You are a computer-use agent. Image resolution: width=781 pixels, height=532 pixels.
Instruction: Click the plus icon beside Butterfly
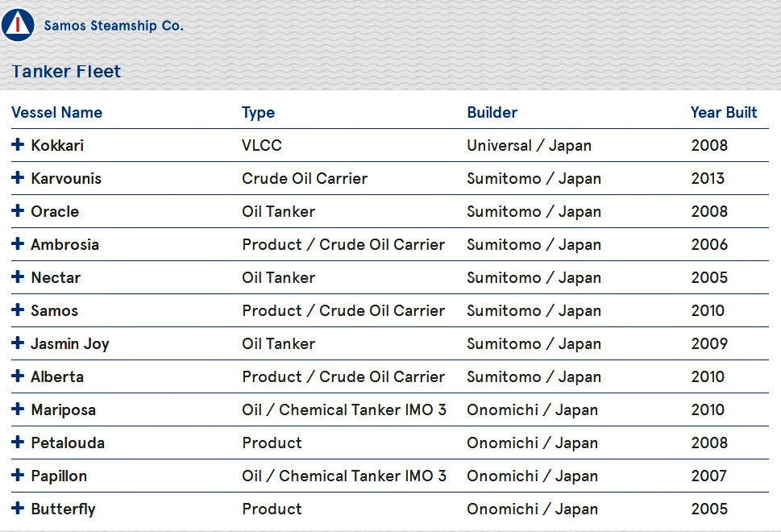pos(18,508)
